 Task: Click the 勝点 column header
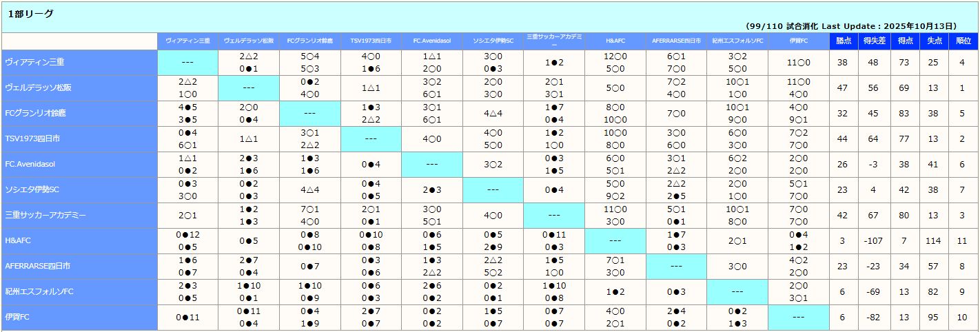(843, 41)
